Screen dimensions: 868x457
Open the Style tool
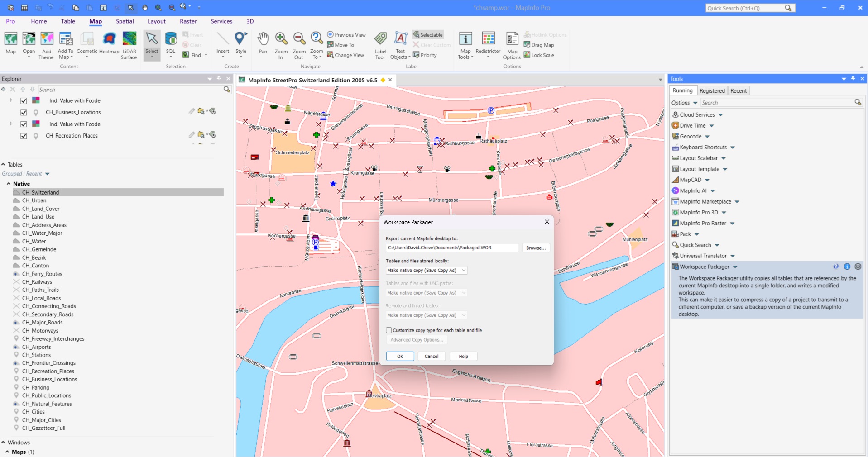pyautogui.click(x=241, y=43)
